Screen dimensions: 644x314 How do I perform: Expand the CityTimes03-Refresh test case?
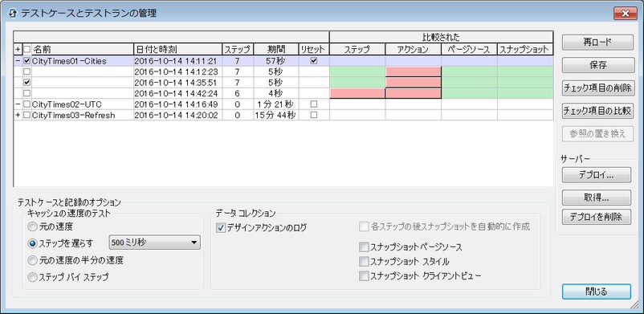(x=18, y=115)
